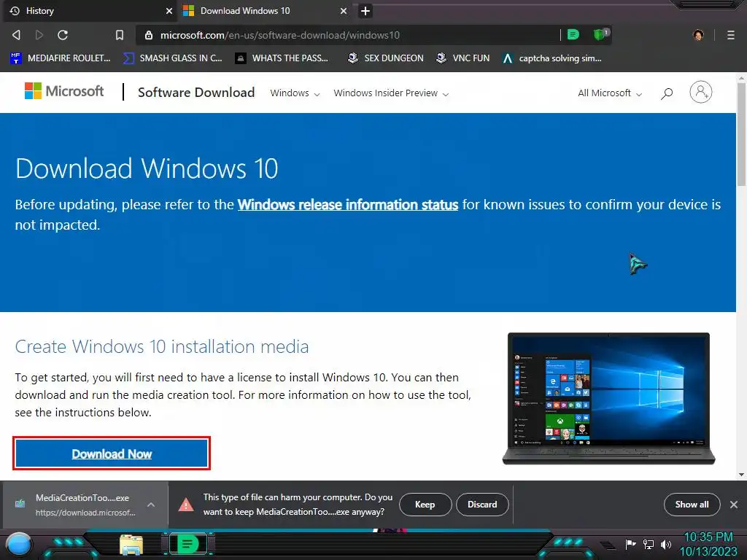This screenshot has width=747, height=560.
Task: Open the file explorer taskbar icon
Action: (131, 545)
